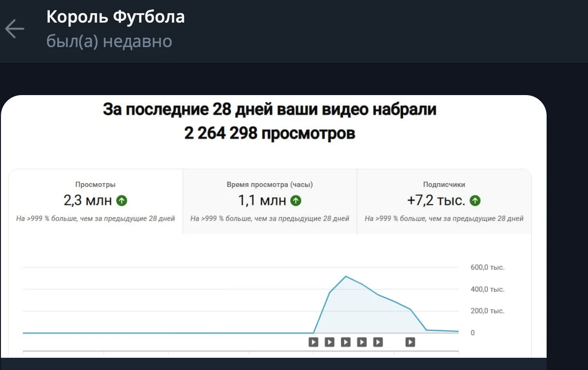Viewport: 588px width, 370px height.
Task: Click the green up arrow beside 1,1 млн
Action: pyautogui.click(x=296, y=201)
